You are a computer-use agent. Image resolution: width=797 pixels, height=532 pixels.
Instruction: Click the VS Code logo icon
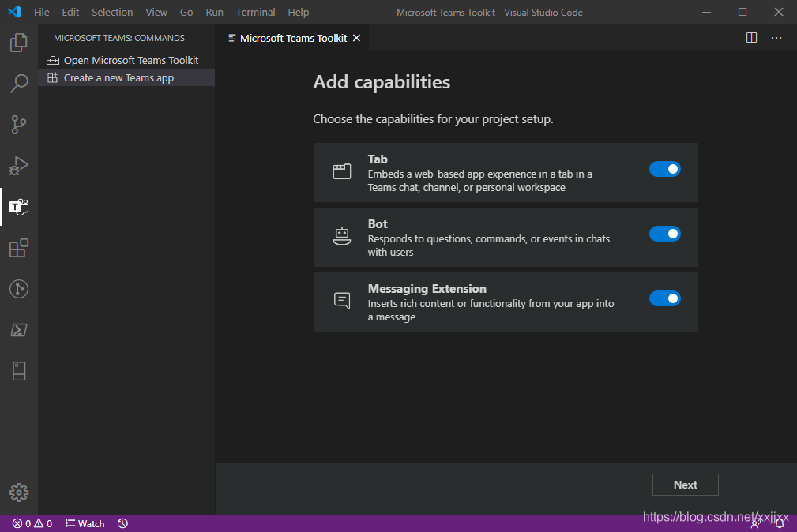[x=14, y=12]
